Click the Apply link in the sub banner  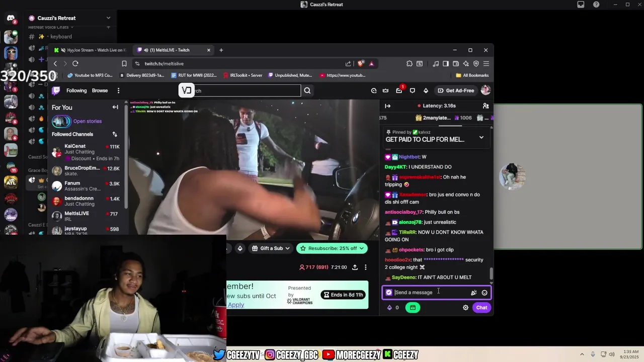pyautogui.click(x=236, y=305)
